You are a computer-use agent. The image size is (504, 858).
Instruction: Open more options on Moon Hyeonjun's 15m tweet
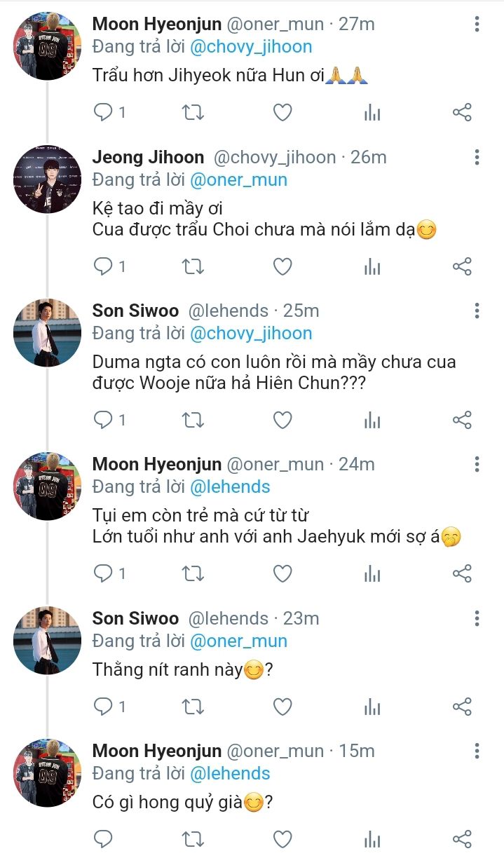pos(477,751)
